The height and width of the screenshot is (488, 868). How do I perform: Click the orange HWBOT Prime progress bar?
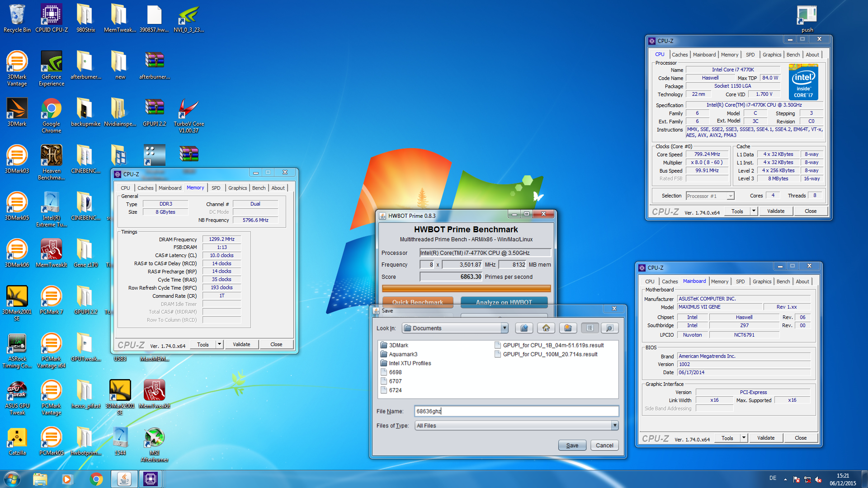coord(466,289)
